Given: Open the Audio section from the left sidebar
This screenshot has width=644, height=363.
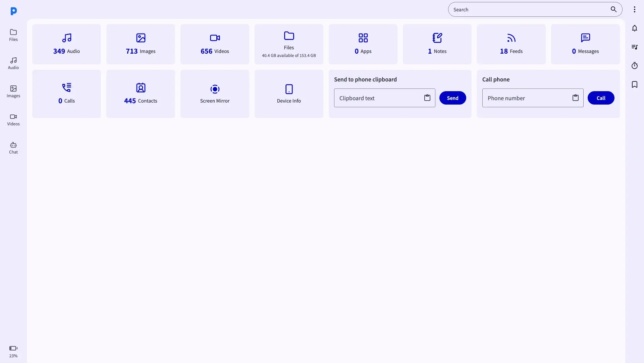Looking at the screenshot, I should [13, 63].
